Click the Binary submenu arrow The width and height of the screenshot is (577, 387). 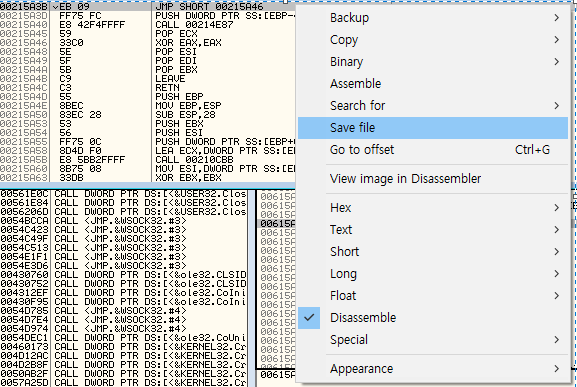tap(556, 62)
